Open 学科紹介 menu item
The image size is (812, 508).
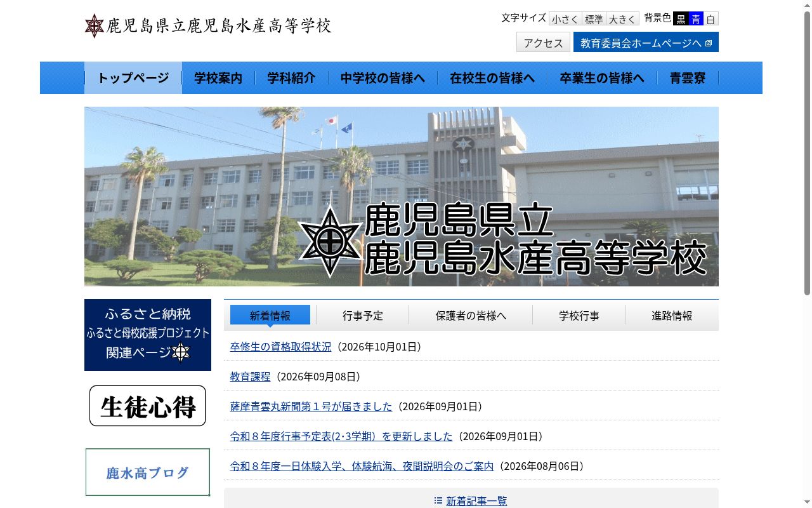[x=291, y=78]
